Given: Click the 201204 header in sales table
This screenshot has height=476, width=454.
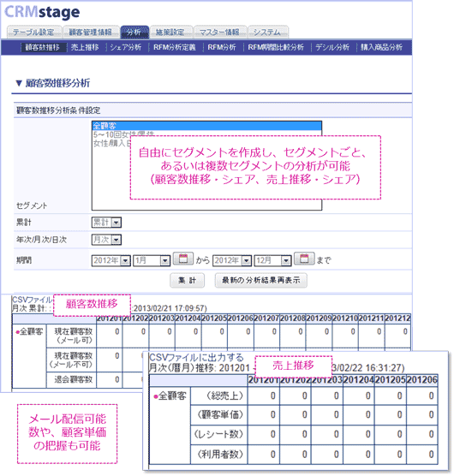Looking at the screenshot, I should tap(359, 380).
